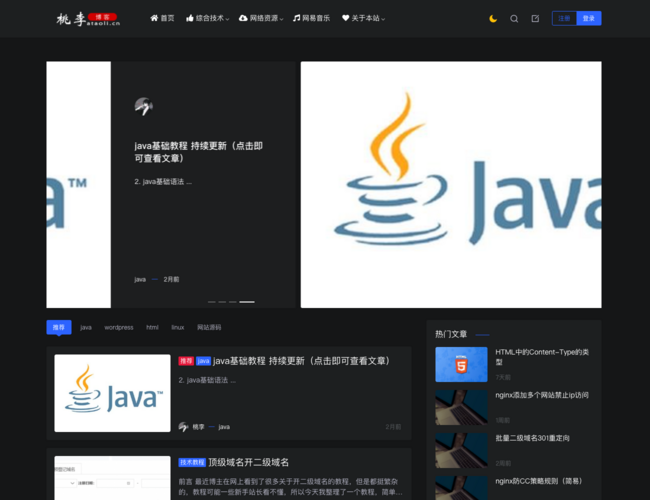
Task: Open the 首页 home menu item
Action: (x=162, y=18)
